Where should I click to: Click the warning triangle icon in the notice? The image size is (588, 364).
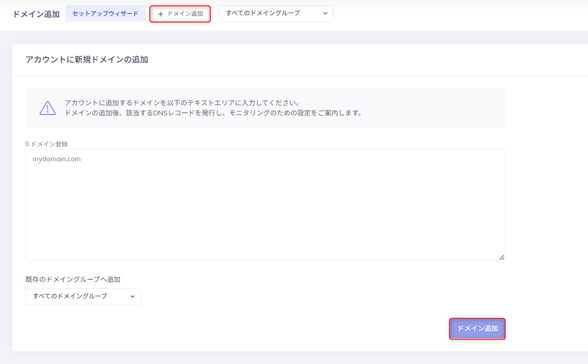point(48,108)
